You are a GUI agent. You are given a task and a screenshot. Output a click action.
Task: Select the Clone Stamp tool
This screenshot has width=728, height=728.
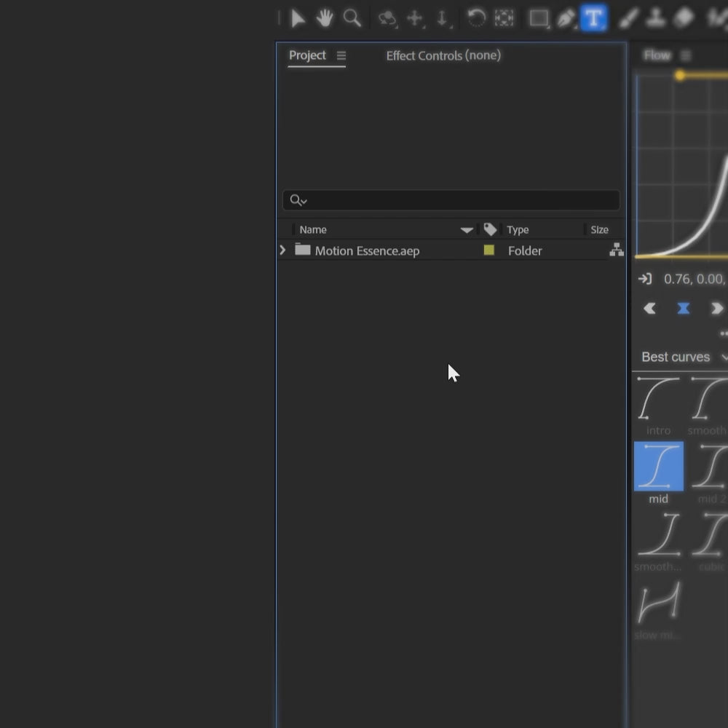pyautogui.click(x=655, y=18)
